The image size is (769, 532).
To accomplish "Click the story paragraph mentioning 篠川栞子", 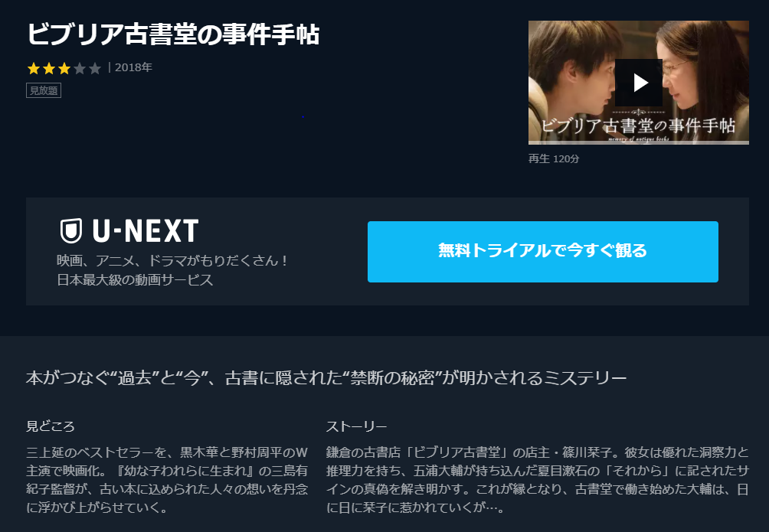I will click(538, 479).
